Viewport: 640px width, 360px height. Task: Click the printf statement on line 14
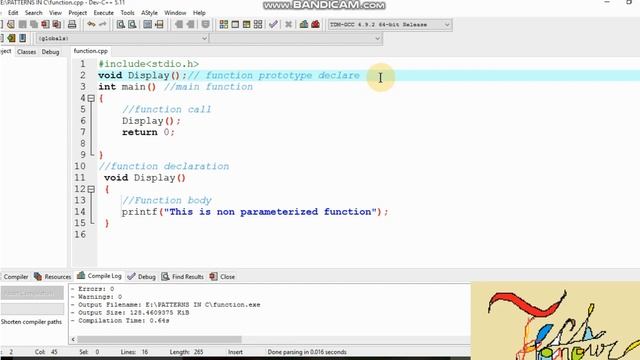255,212
